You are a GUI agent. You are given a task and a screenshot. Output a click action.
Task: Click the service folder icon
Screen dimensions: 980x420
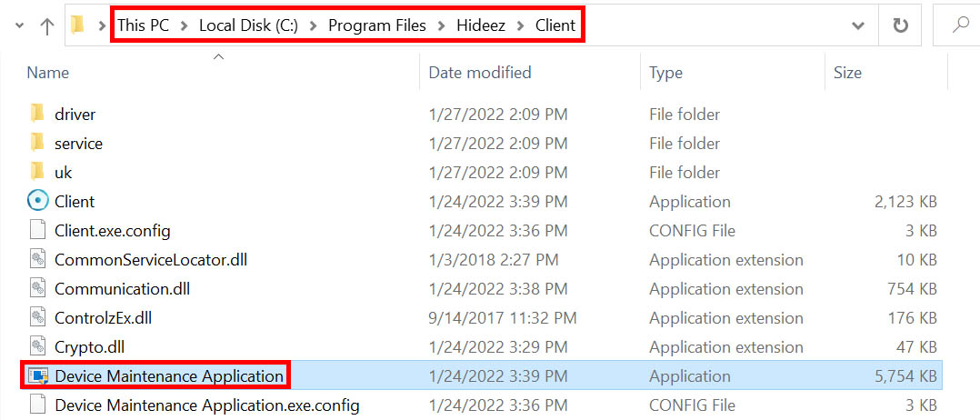37,143
